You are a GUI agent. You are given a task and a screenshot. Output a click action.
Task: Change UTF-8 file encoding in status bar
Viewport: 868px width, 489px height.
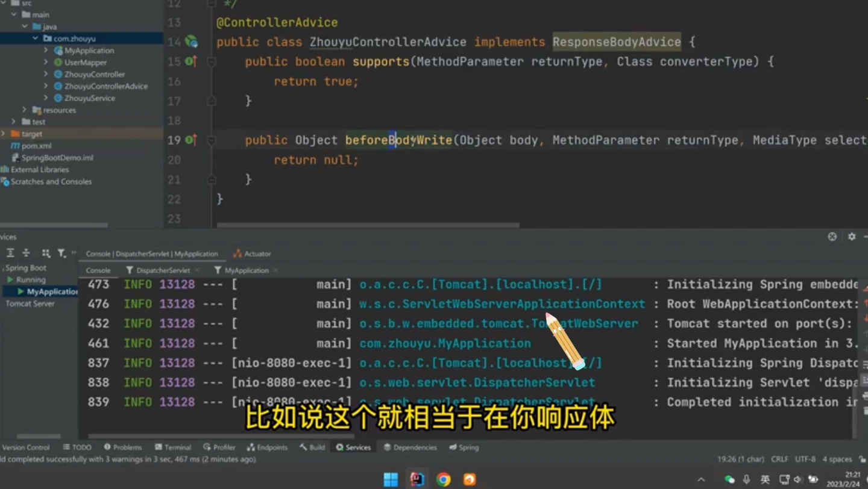point(805,459)
